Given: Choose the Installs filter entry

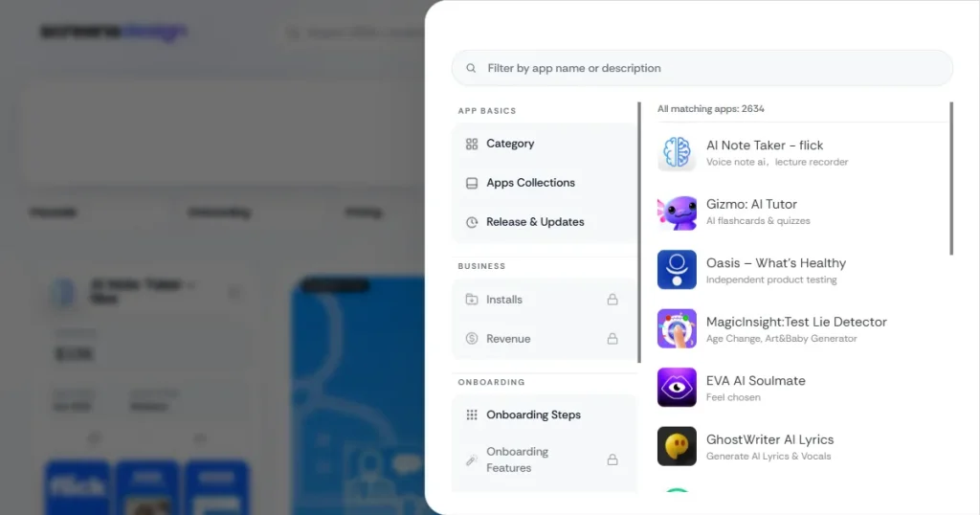Looking at the screenshot, I should click(544, 300).
